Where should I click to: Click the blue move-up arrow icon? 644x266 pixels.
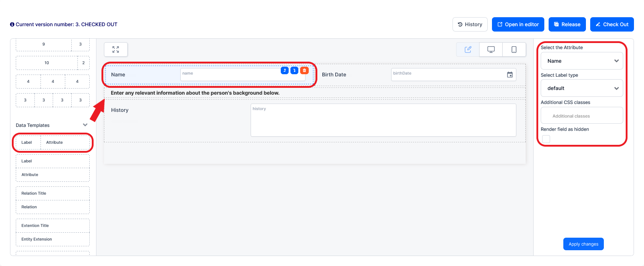point(285,71)
